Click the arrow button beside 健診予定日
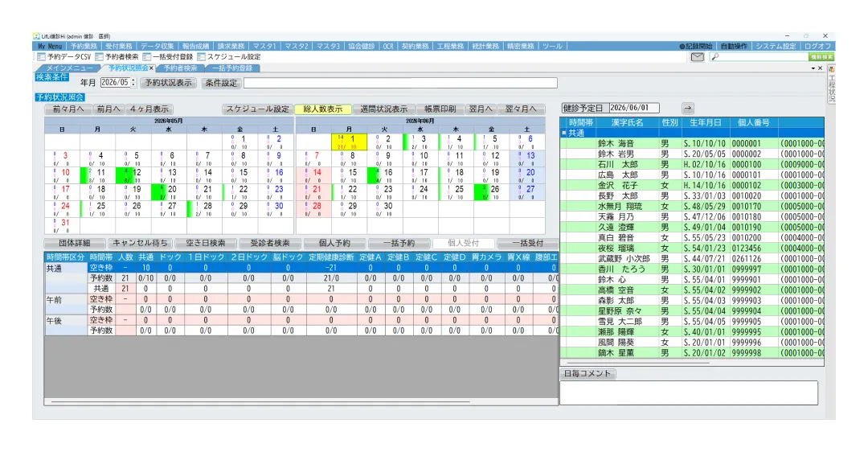Viewport: 868px width, 452px height. click(687, 109)
